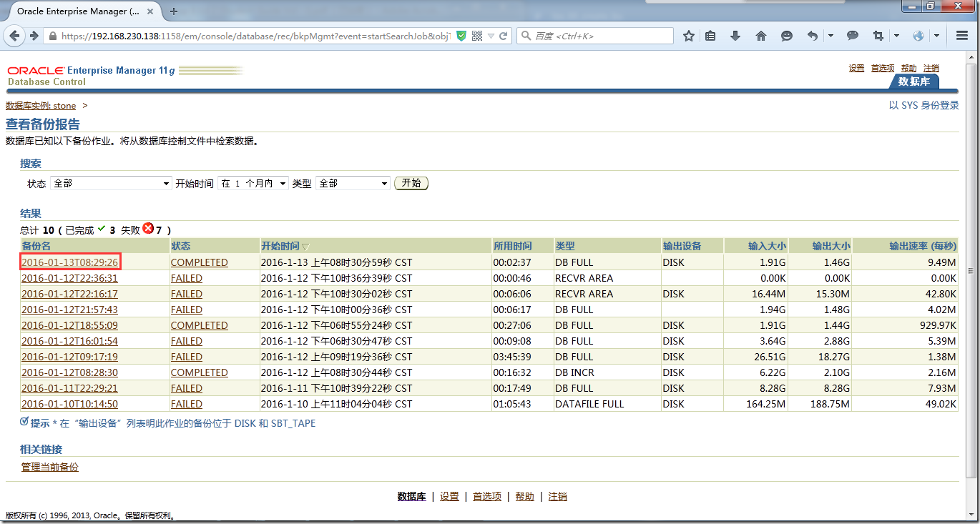Sort by 备份名 column header
Viewport: 980px width, 524px height.
[36, 246]
